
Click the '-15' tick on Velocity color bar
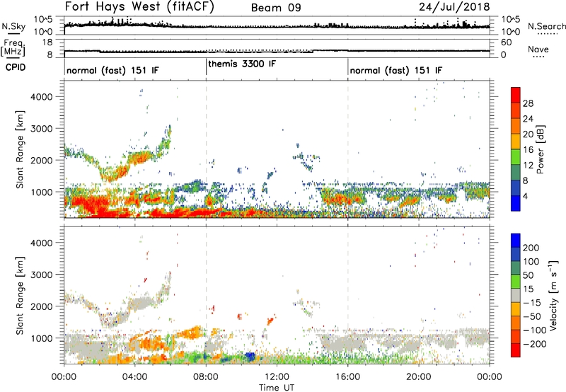click(x=532, y=302)
